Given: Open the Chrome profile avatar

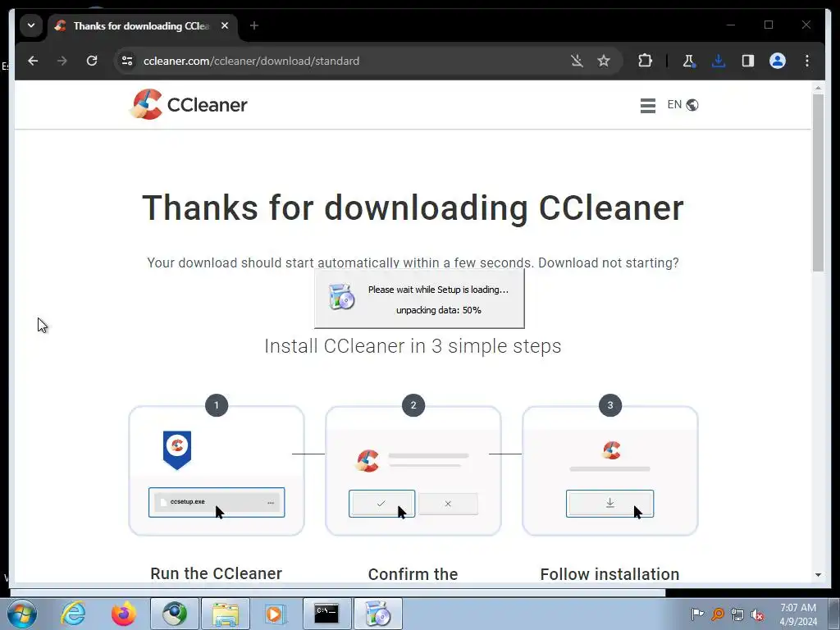Looking at the screenshot, I should (778, 61).
